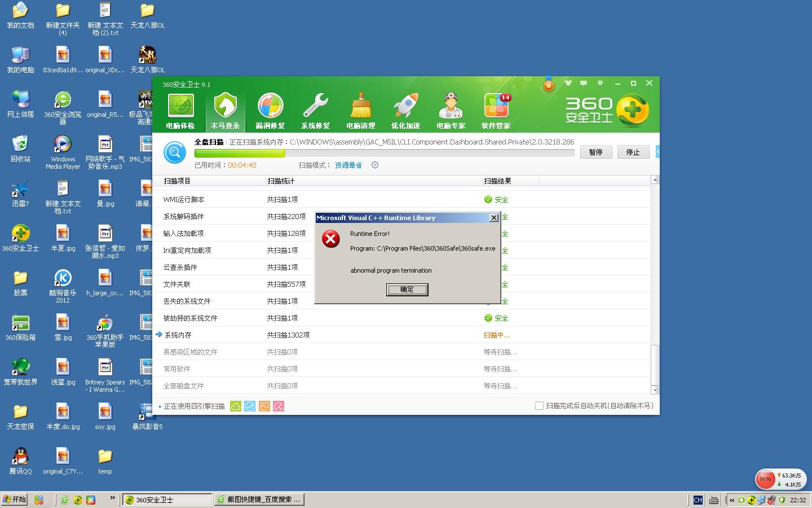Open 电脑清理 broom icon
Viewport: 812px width, 508px height.
(x=360, y=111)
